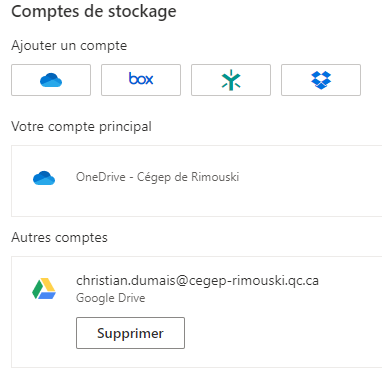Add an Egnyte storage account

(x=231, y=80)
